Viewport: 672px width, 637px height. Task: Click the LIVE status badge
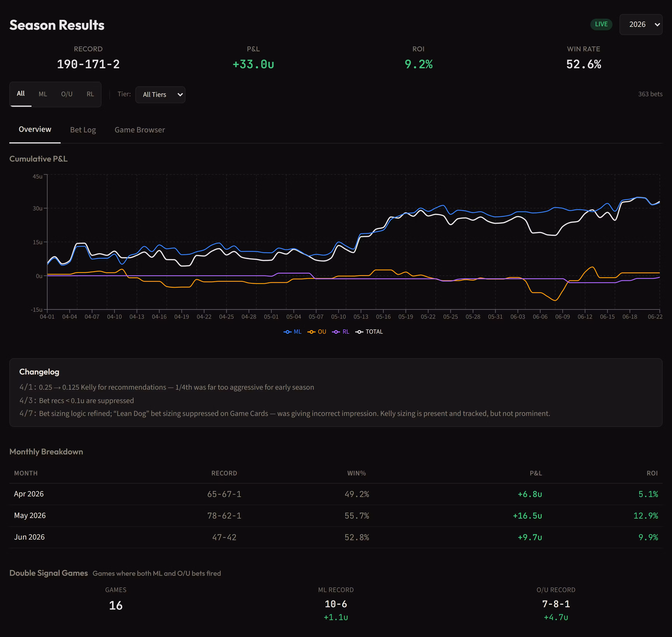601,24
